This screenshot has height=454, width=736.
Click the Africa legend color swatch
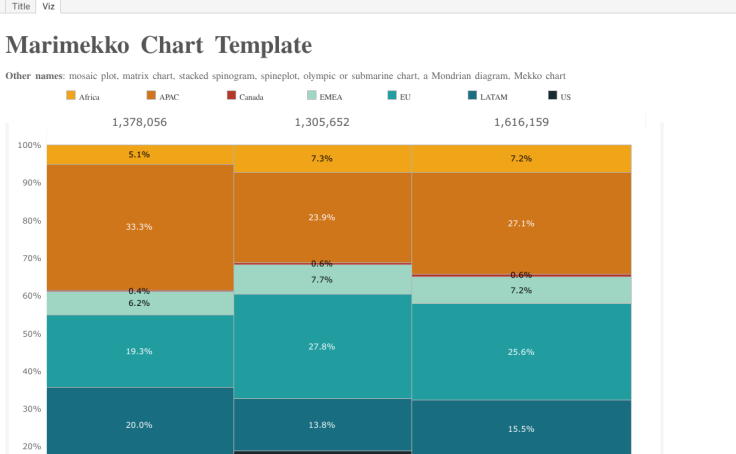(x=71, y=96)
